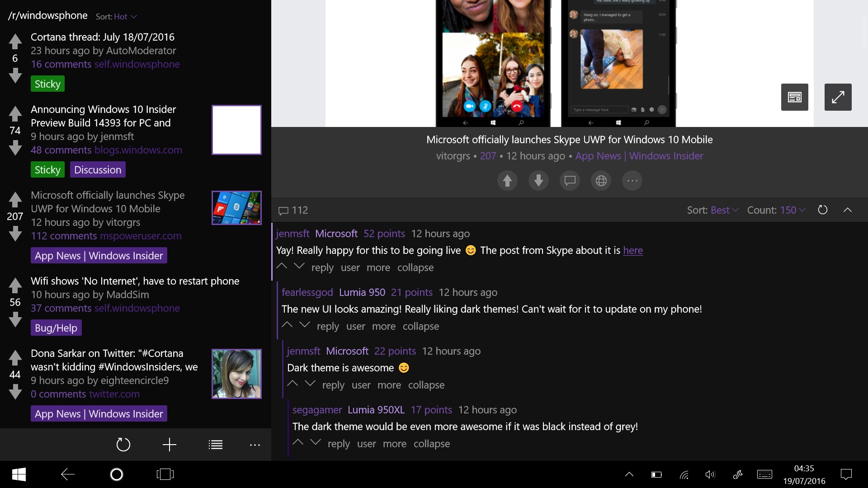Downvote the Wifi 'No Internet' post
This screenshot has height=488, width=868.
pos(15,319)
